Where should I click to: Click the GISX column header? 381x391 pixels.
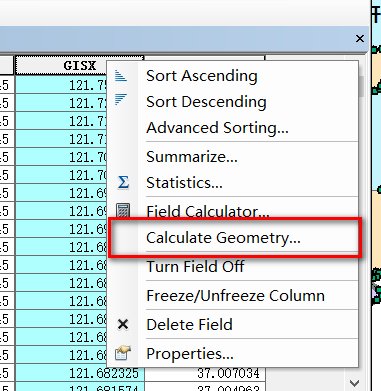80,65
